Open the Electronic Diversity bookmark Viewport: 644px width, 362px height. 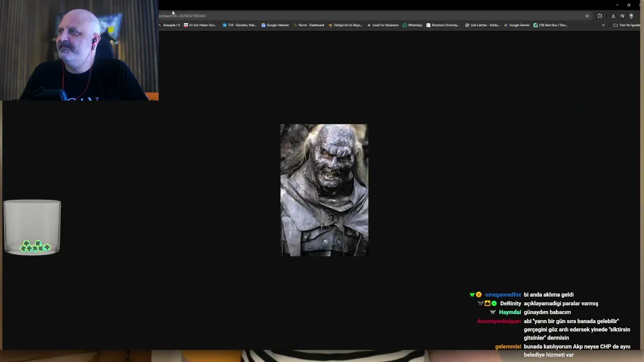click(443, 25)
